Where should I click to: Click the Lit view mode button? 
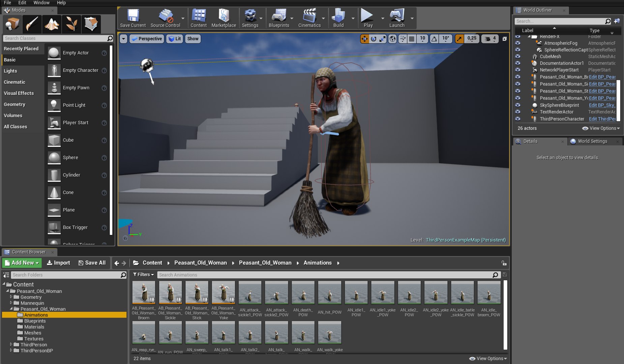click(x=175, y=39)
